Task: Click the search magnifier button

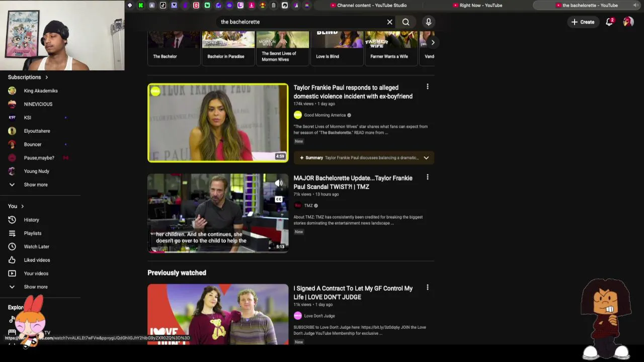Action: coord(406,22)
